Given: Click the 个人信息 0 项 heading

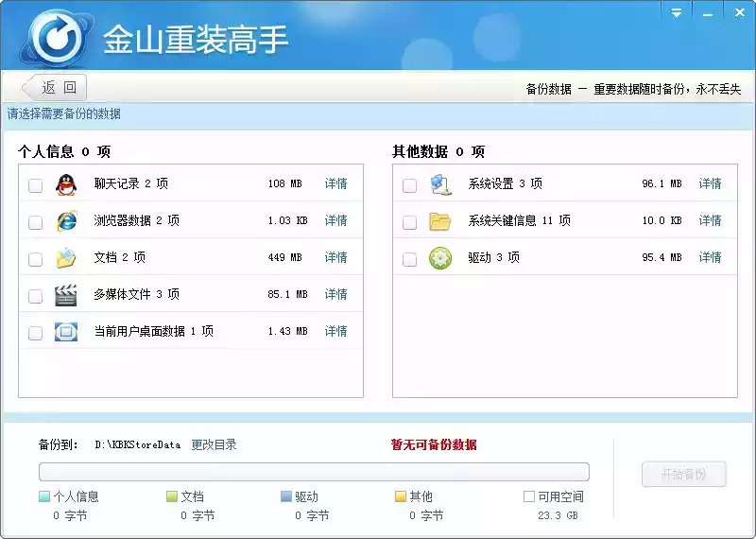Looking at the screenshot, I should tap(64, 151).
